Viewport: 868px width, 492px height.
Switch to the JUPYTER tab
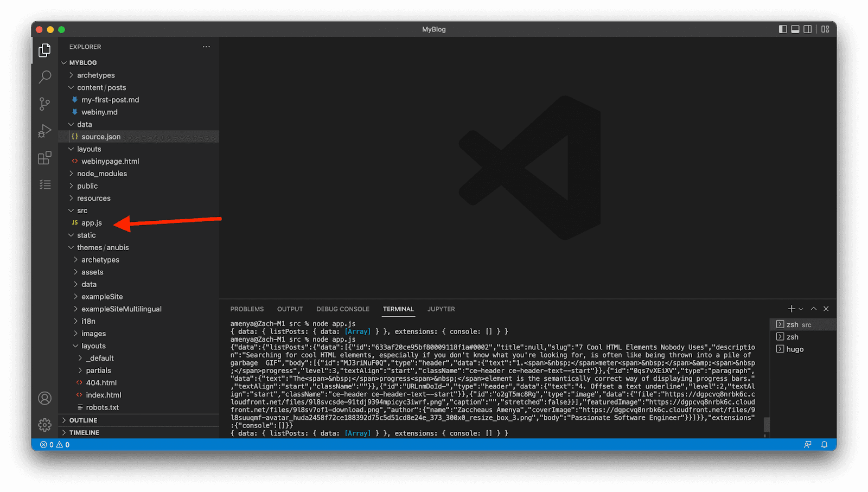[x=441, y=309]
